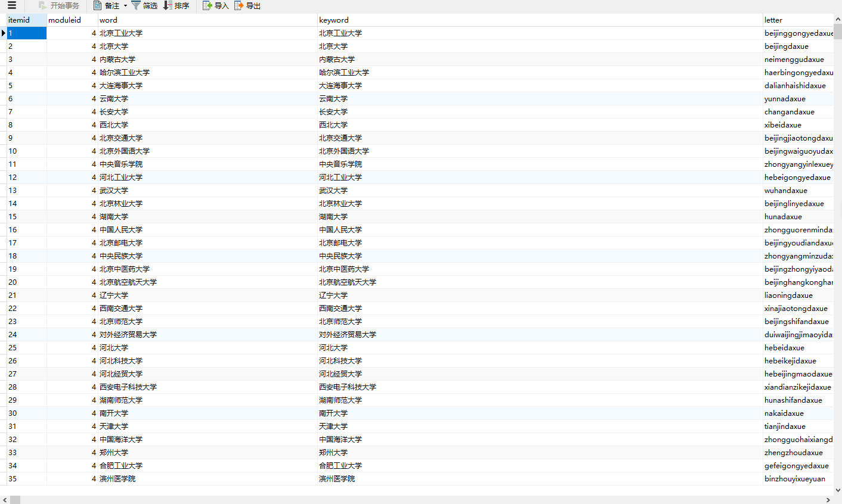Select letter cell hebeidaxue
This screenshot has height=504, width=842.
point(798,347)
